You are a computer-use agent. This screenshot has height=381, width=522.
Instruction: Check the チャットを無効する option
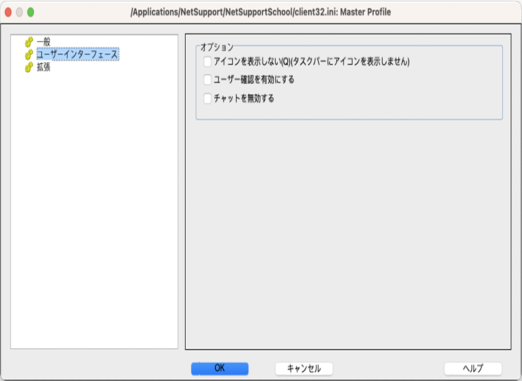pyautogui.click(x=207, y=98)
